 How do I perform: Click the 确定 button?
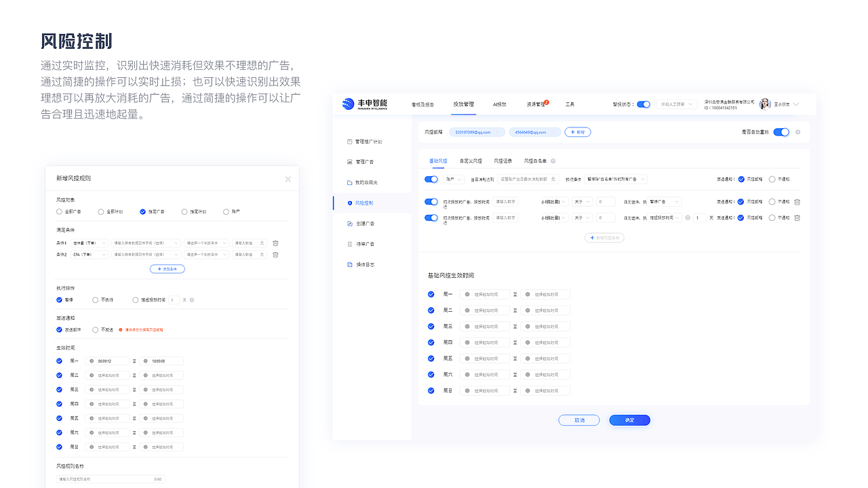click(629, 420)
